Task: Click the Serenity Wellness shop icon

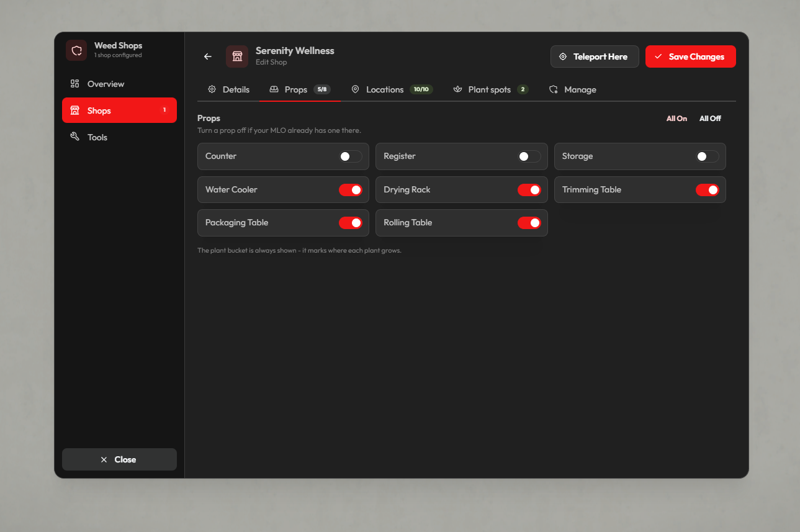Action: 237,56
